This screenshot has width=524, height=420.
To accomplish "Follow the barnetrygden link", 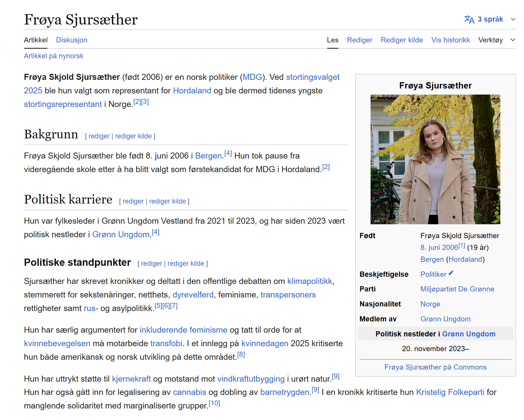I will coord(285,392).
